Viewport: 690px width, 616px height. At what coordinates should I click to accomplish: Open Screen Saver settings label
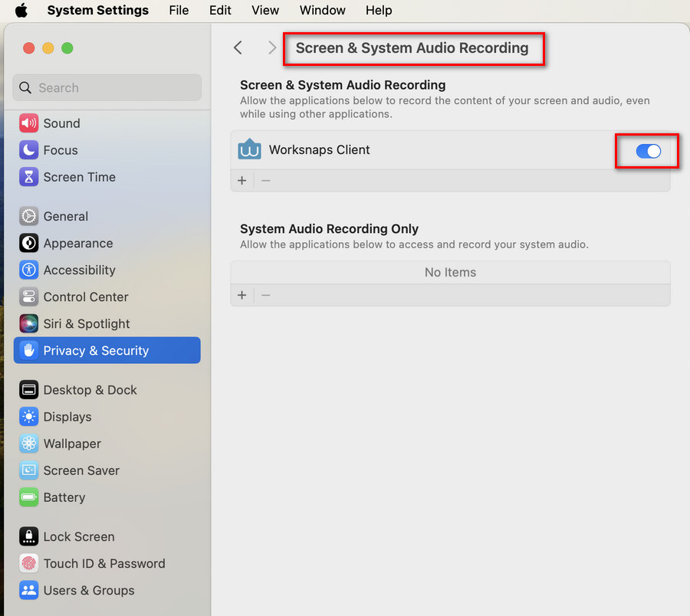point(81,470)
